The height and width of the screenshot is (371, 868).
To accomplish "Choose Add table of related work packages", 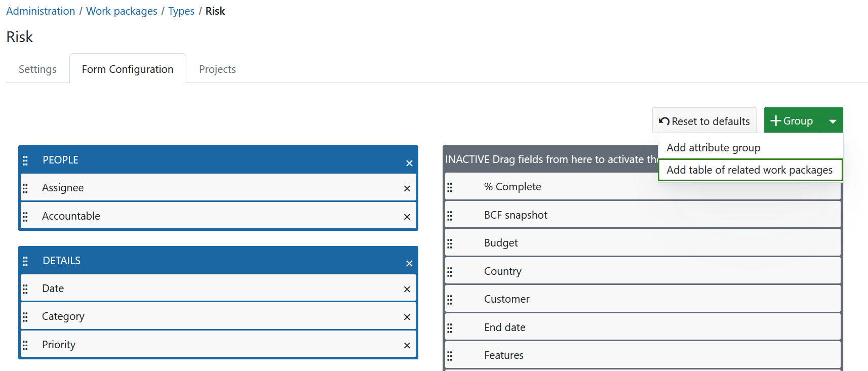I will (749, 170).
